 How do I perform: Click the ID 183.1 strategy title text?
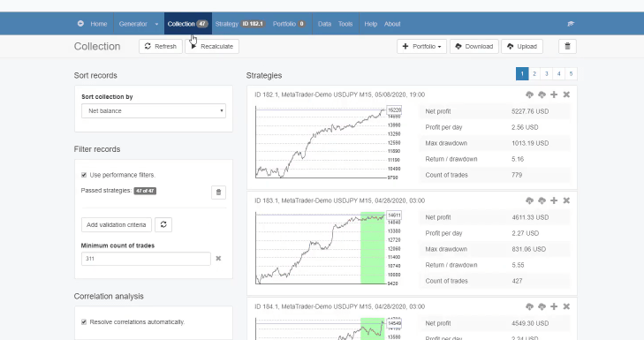339,200
